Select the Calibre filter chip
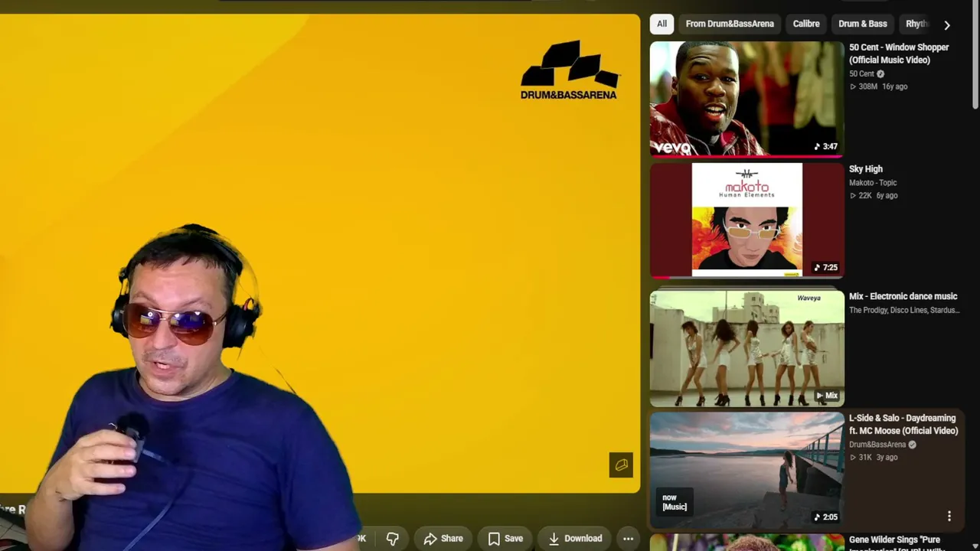Image resolution: width=980 pixels, height=551 pixels. pos(806,24)
